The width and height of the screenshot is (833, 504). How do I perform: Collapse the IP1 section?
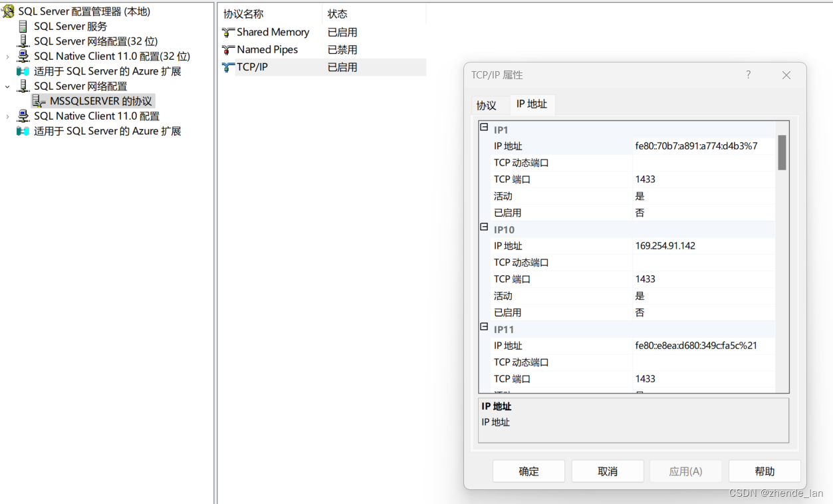click(484, 126)
